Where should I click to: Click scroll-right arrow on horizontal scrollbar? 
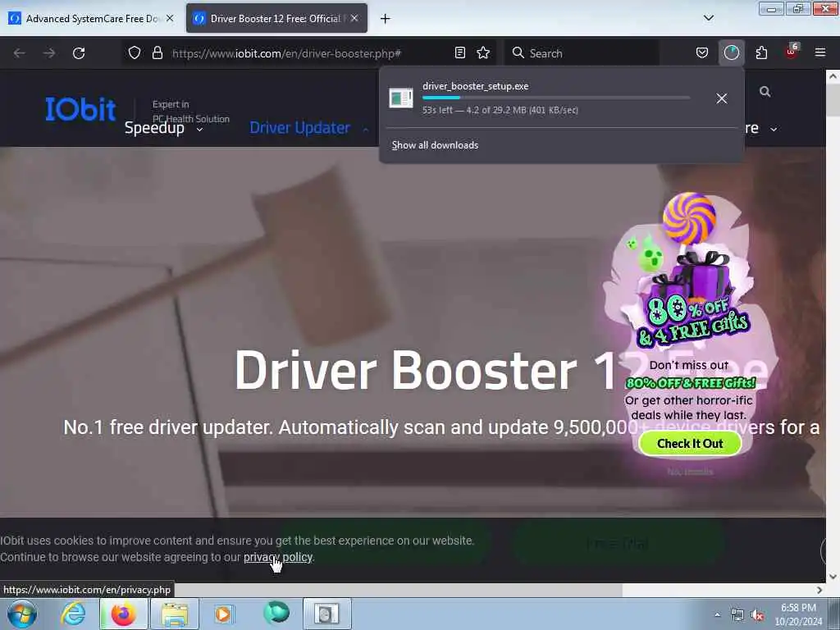(x=819, y=591)
